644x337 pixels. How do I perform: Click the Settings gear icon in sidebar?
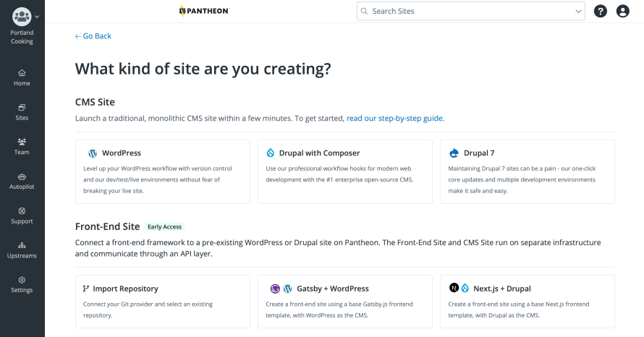coord(22,280)
